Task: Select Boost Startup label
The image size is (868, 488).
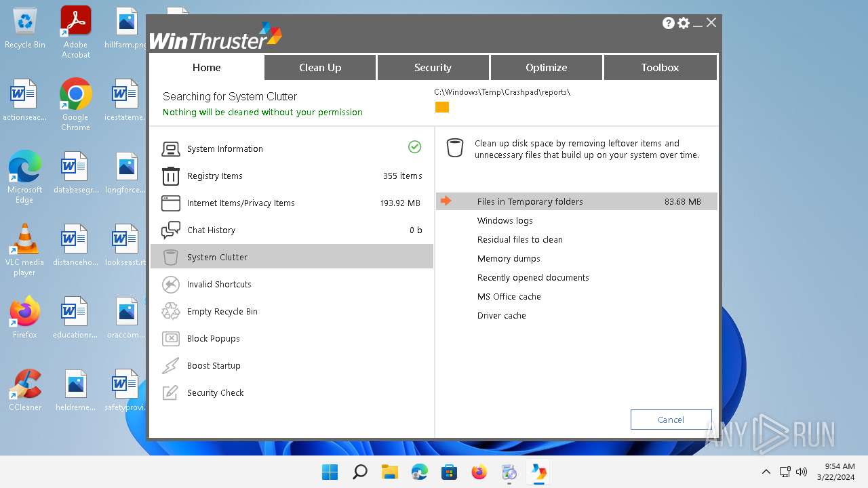Action: [214, 366]
